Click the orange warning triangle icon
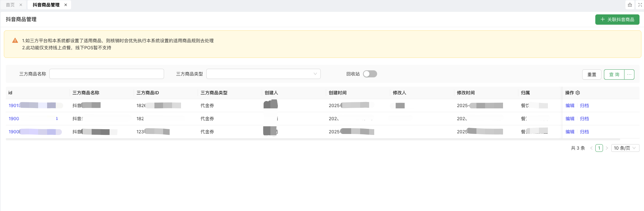The height and width of the screenshot is (211, 644). (15, 41)
